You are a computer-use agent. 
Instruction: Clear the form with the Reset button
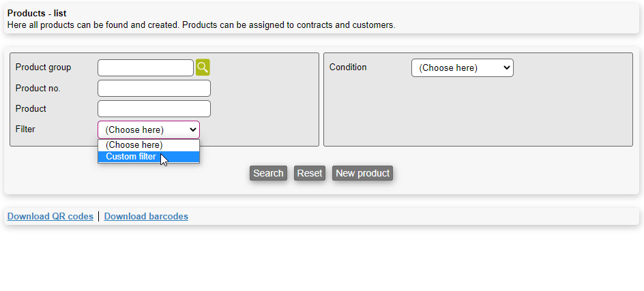[x=310, y=173]
